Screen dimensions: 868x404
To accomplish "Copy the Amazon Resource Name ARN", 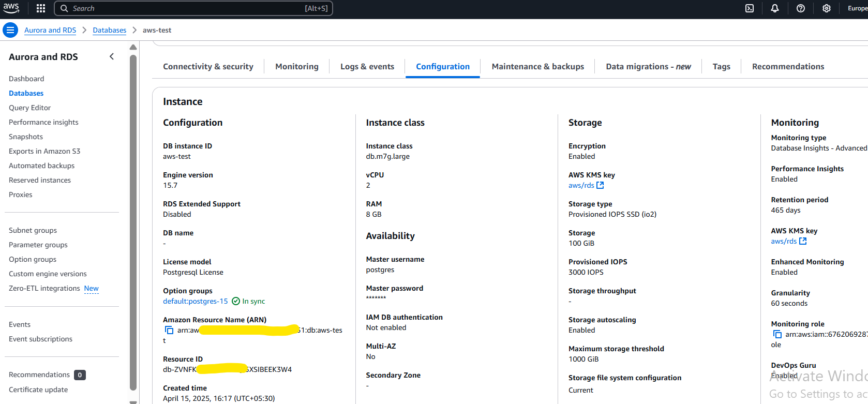I will (169, 330).
